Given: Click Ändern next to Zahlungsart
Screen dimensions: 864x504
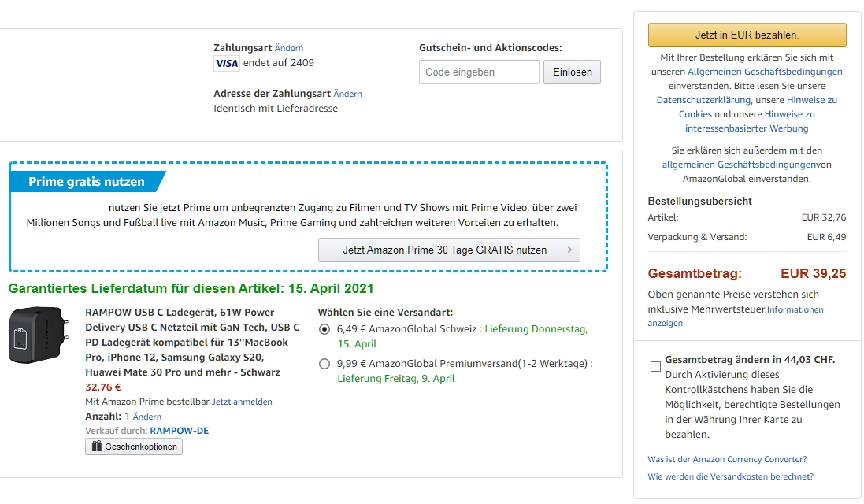Looking at the screenshot, I should pos(289,48).
